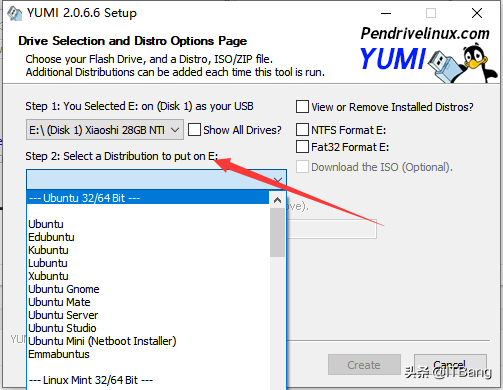Tick Fat32 Format E: checkbox
The height and width of the screenshot is (390, 503).
click(x=302, y=147)
